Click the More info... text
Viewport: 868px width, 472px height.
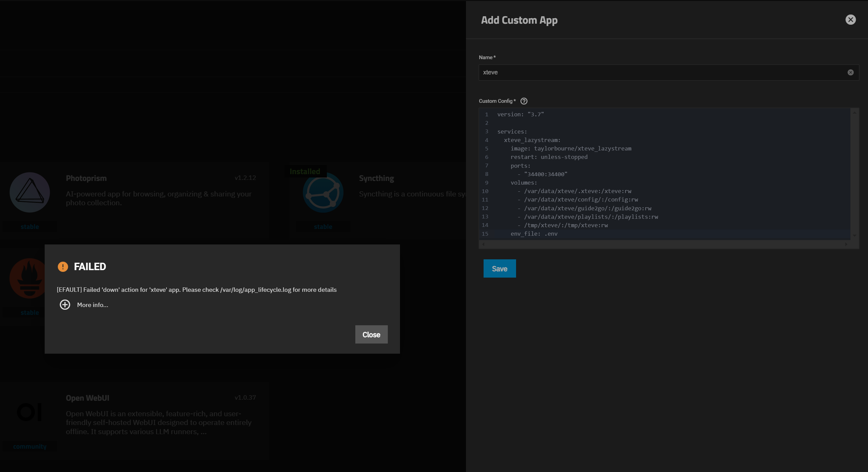(93, 305)
